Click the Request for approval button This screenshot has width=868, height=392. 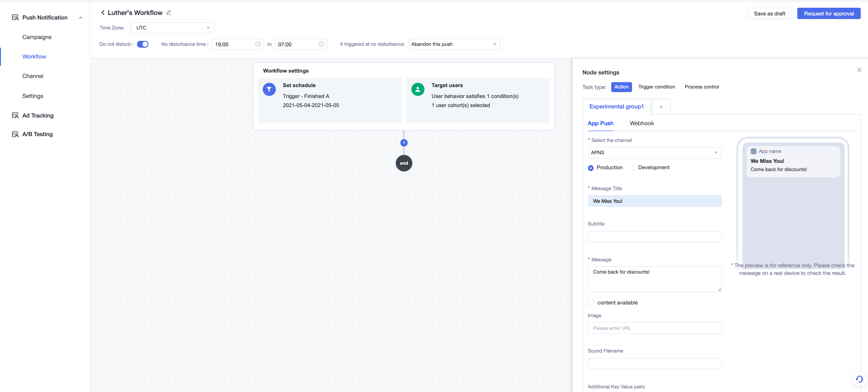[x=829, y=14]
